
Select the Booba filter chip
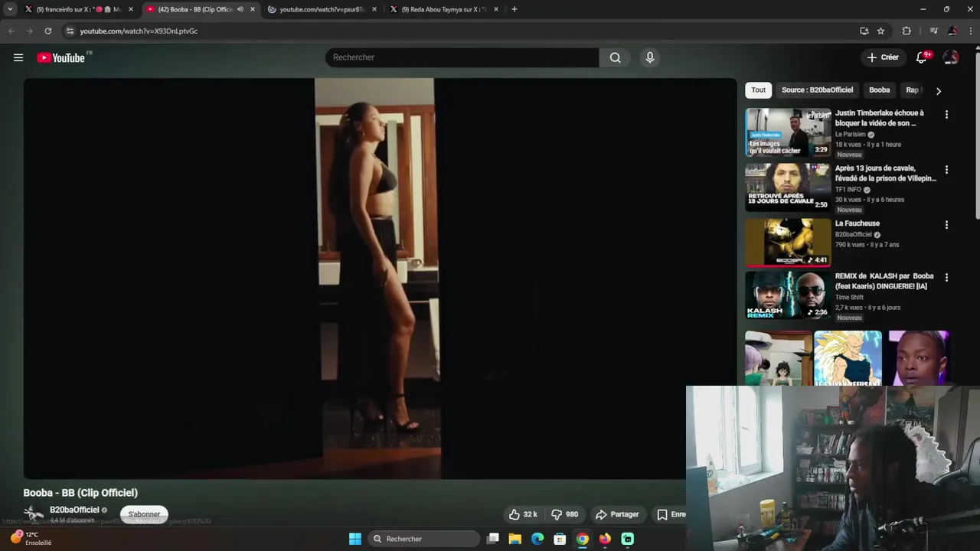coord(879,90)
